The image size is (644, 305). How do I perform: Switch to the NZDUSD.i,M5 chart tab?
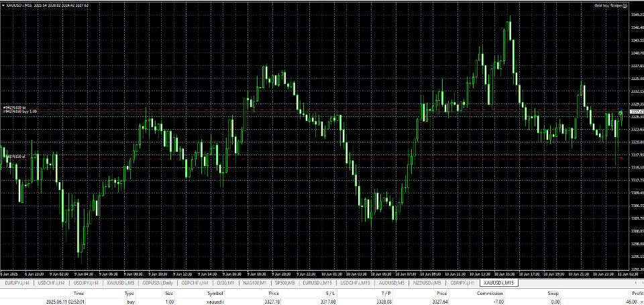[426, 284]
